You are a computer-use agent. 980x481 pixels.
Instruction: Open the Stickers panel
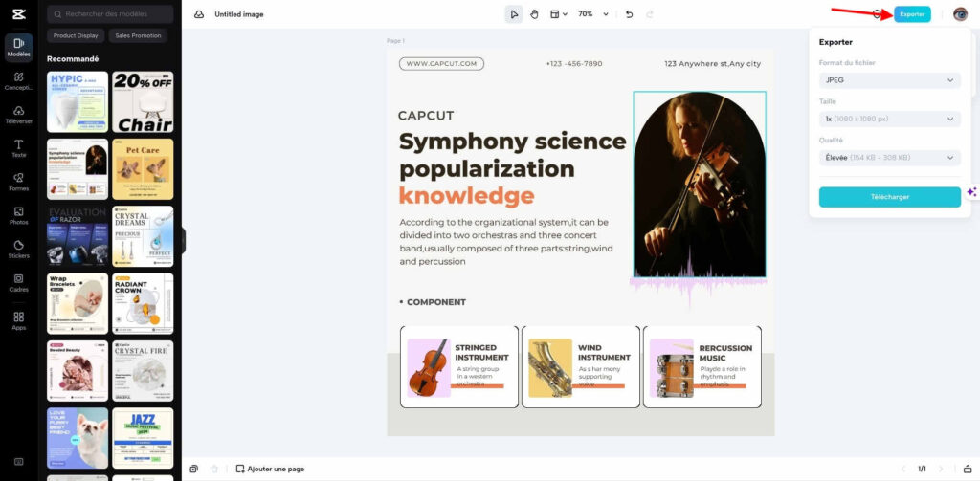(19, 250)
